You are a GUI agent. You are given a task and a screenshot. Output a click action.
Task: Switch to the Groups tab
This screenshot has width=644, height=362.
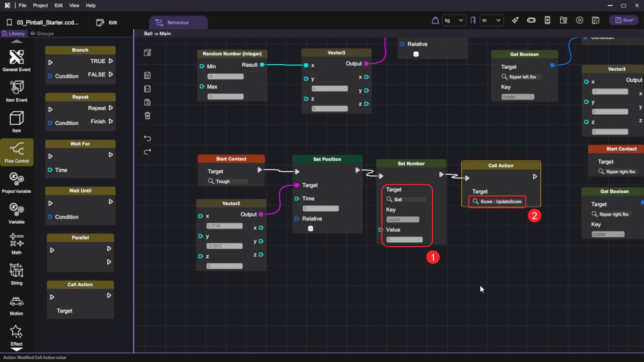[42, 34]
